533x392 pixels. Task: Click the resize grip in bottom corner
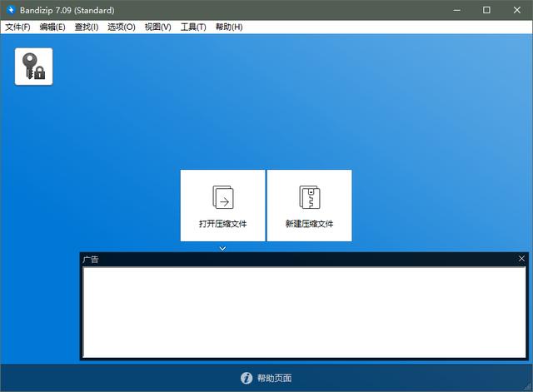click(528, 386)
